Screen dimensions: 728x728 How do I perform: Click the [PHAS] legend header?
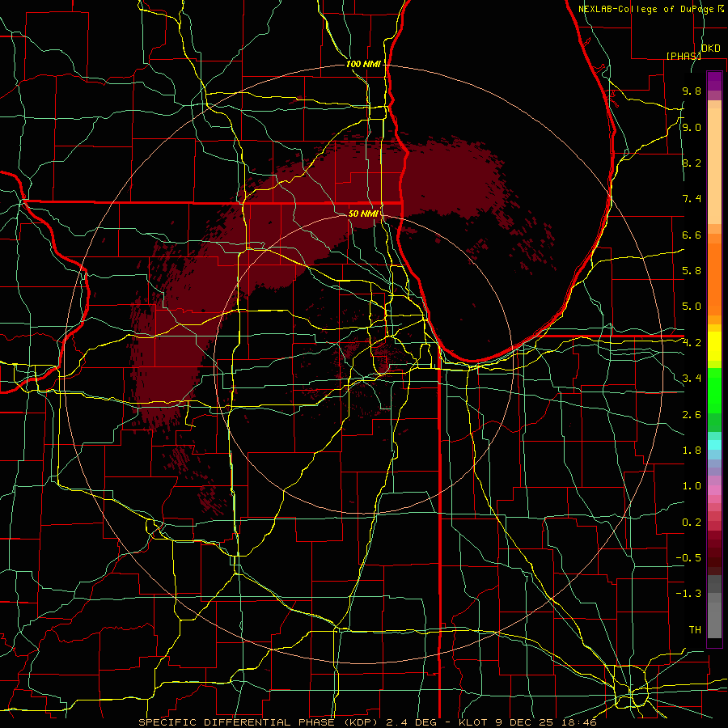point(684,56)
